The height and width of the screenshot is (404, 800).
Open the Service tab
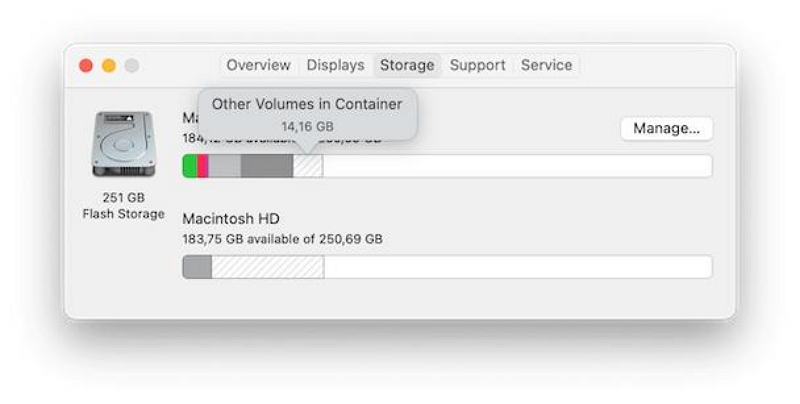tap(546, 65)
